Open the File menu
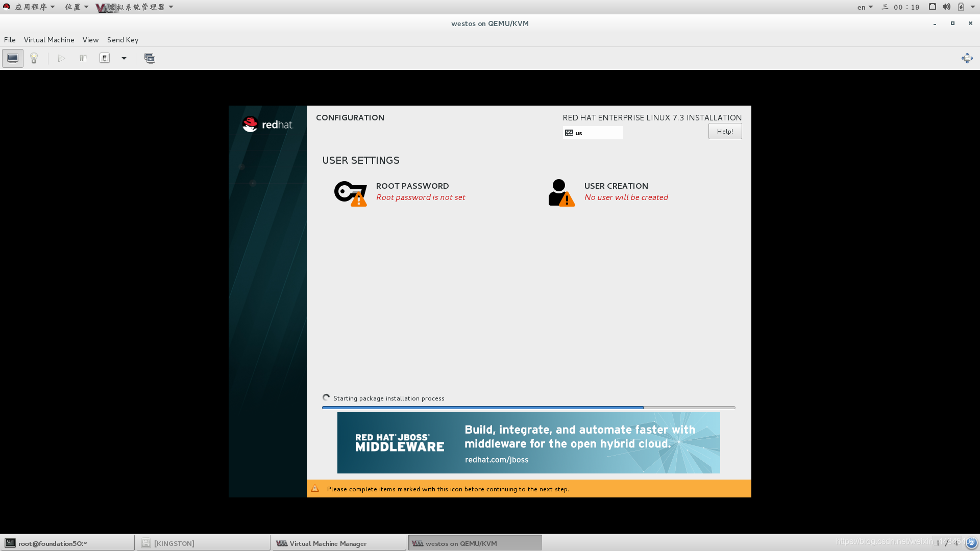Viewport: 980px width, 551px height. point(10,40)
